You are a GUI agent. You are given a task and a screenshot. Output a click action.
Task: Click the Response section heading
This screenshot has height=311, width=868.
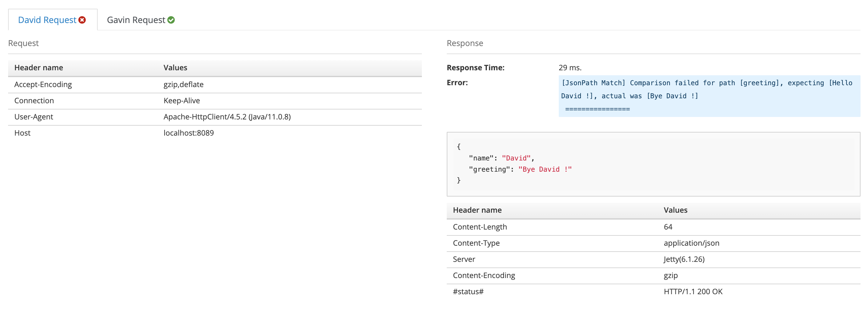coord(465,43)
